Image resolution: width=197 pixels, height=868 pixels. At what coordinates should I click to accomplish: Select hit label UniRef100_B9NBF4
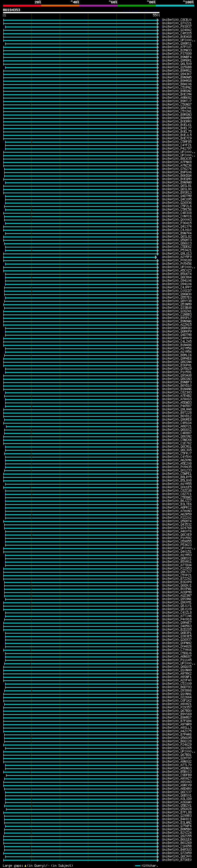[x=177, y=57]
